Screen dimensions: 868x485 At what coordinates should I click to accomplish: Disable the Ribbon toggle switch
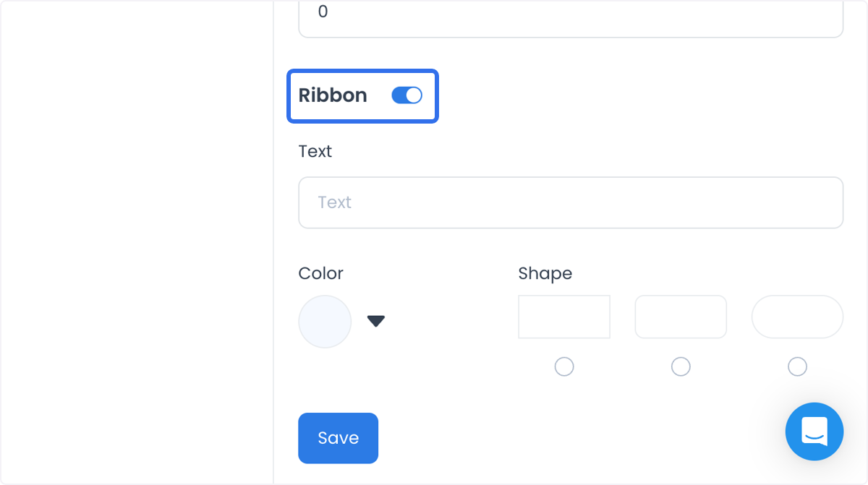tap(407, 95)
